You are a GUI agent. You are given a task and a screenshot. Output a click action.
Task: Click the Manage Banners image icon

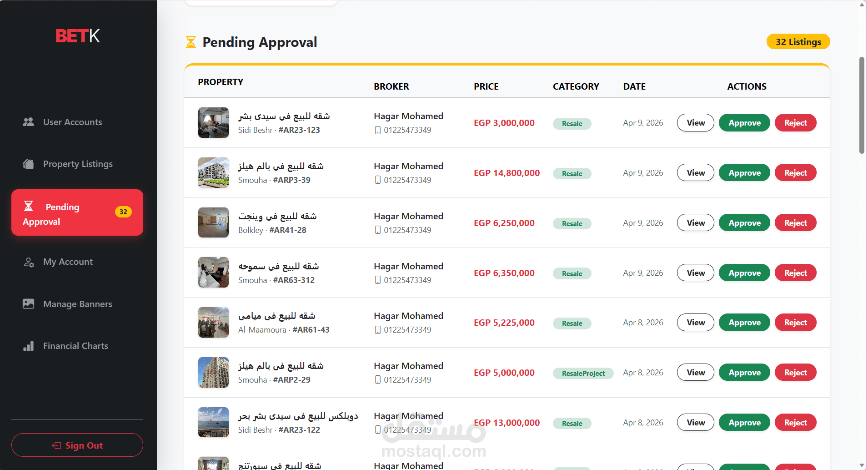[x=28, y=304]
